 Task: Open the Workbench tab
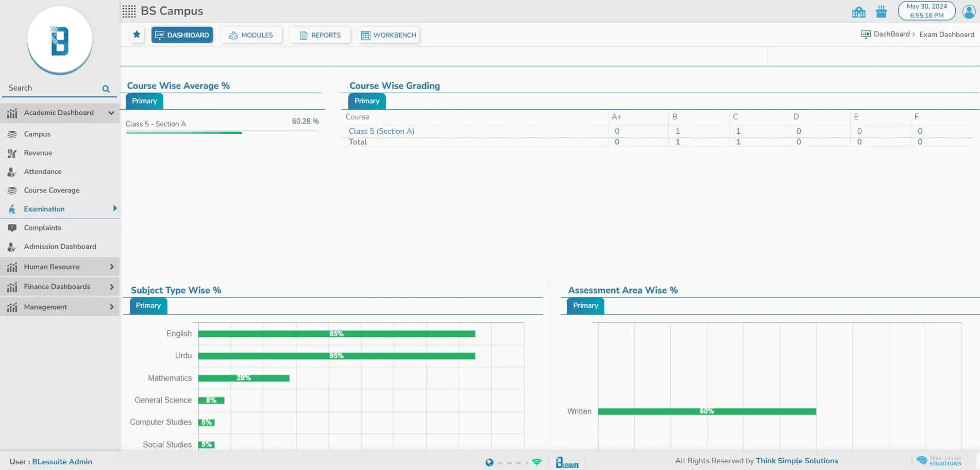[x=389, y=35]
